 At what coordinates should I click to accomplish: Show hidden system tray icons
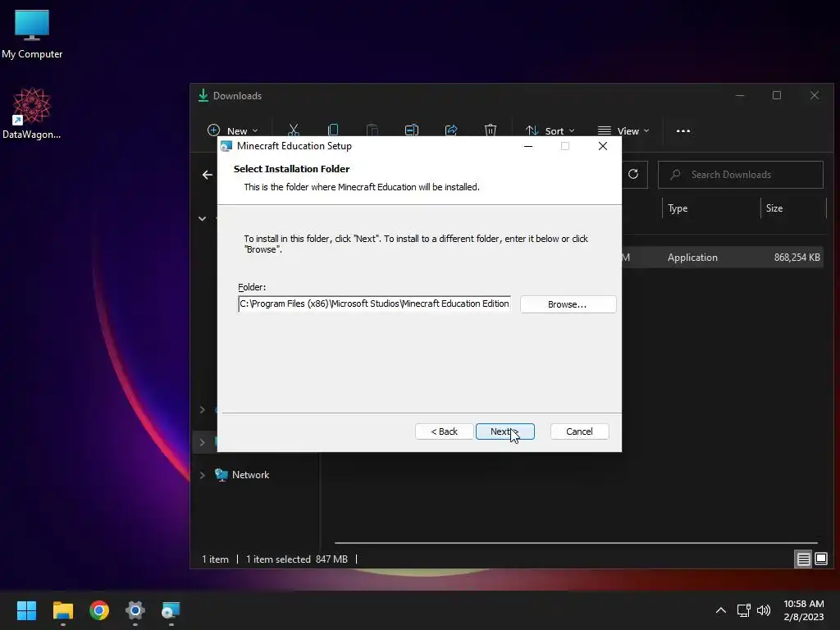(x=721, y=610)
